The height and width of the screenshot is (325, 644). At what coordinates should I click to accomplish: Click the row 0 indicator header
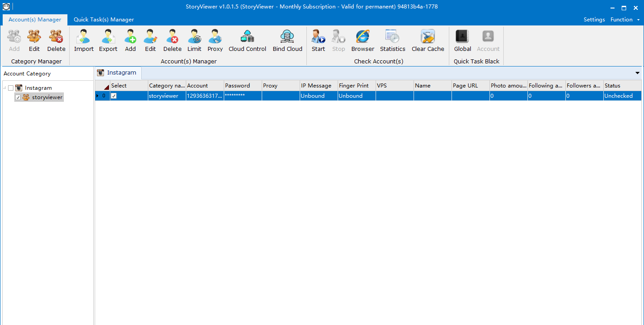[102, 96]
